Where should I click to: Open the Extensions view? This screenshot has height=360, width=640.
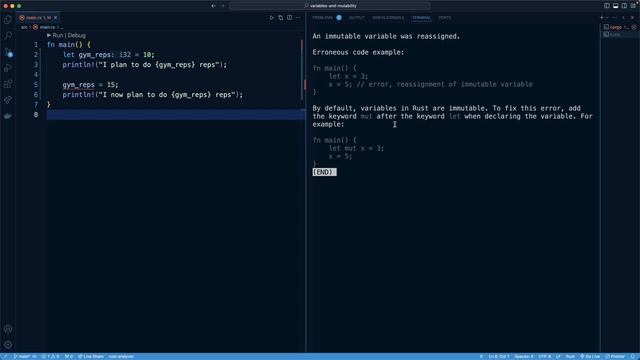(x=8, y=84)
